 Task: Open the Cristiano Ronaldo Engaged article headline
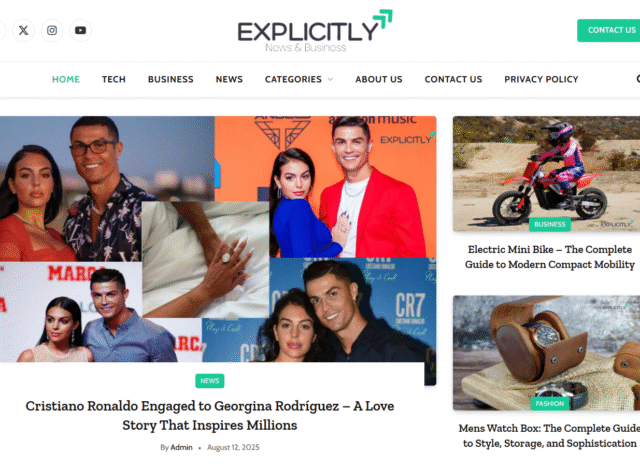210,415
